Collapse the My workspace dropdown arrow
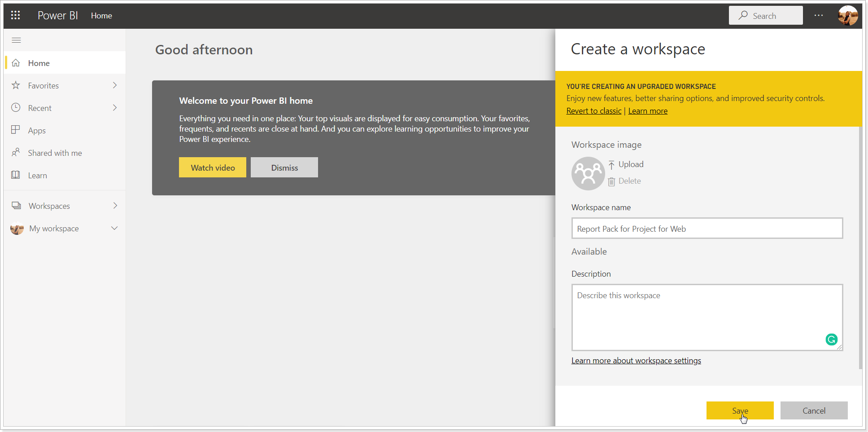This screenshot has height=432, width=868. (114, 228)
